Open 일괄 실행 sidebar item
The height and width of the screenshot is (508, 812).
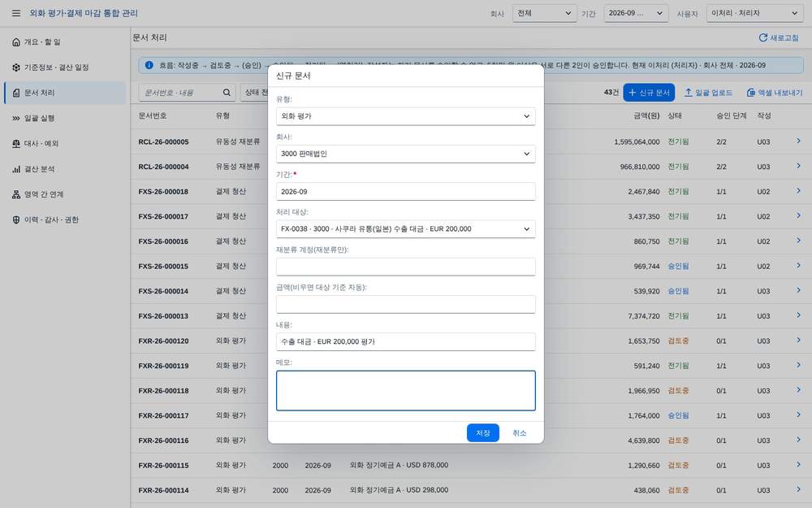[65, 118]
